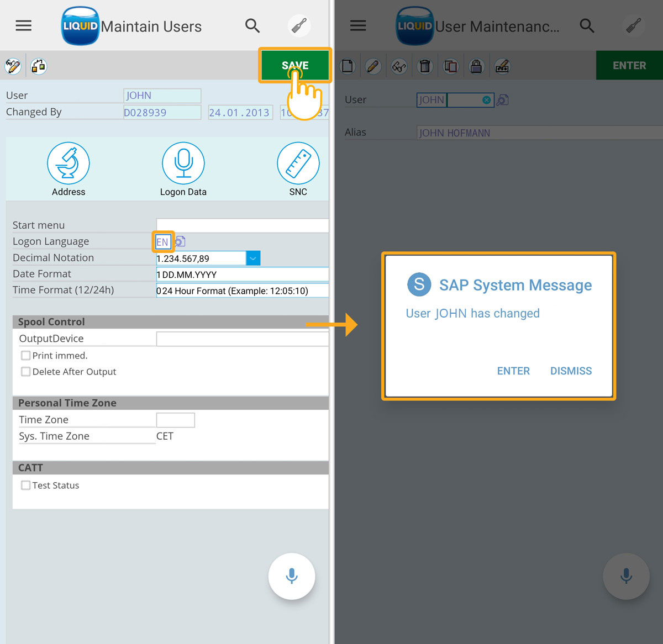The image size is (663, 644).
Task: Choose ENTER in the SAP System Message dialog
Action: point(513,371)
